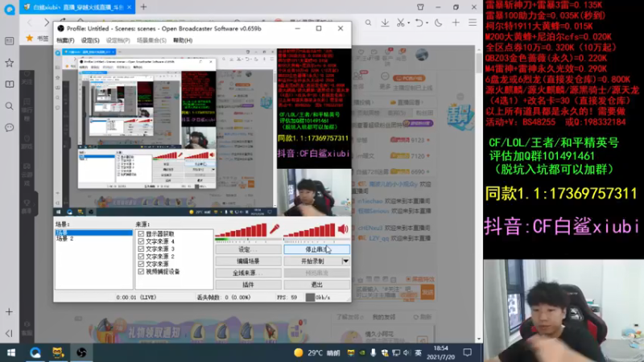The image size is (644, 362).
Task: Click the weather 29°C taskbar widget
Action: tap(317, 352)
